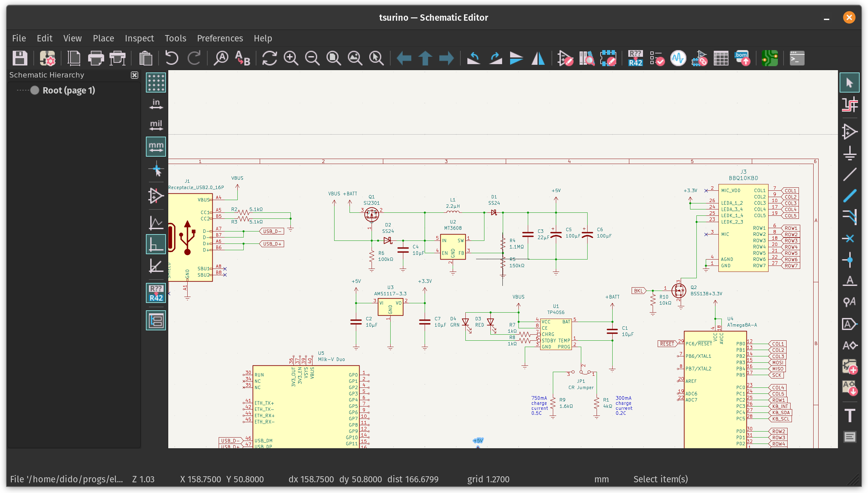This screenshot has height=493, width=868.
Task: Select the Add Wire tool
Action: (x=849, y=175)
